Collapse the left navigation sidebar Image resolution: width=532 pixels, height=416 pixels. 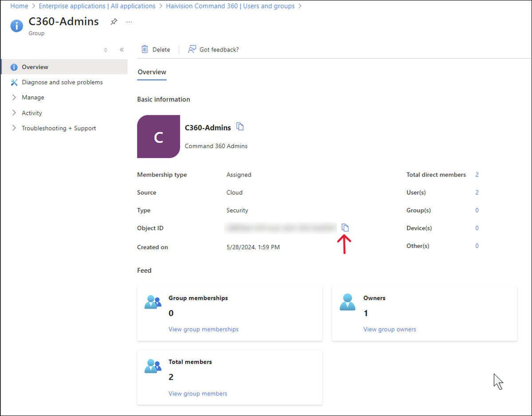click(121, 50)
